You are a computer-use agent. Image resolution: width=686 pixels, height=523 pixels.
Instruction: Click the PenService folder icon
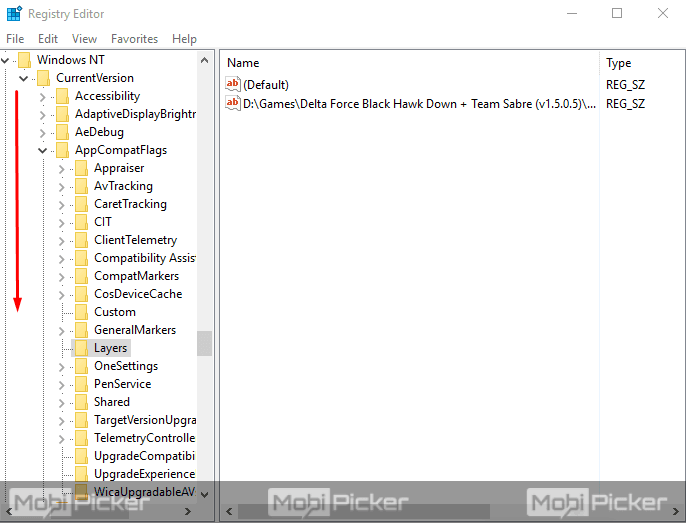tap(81, 384)
